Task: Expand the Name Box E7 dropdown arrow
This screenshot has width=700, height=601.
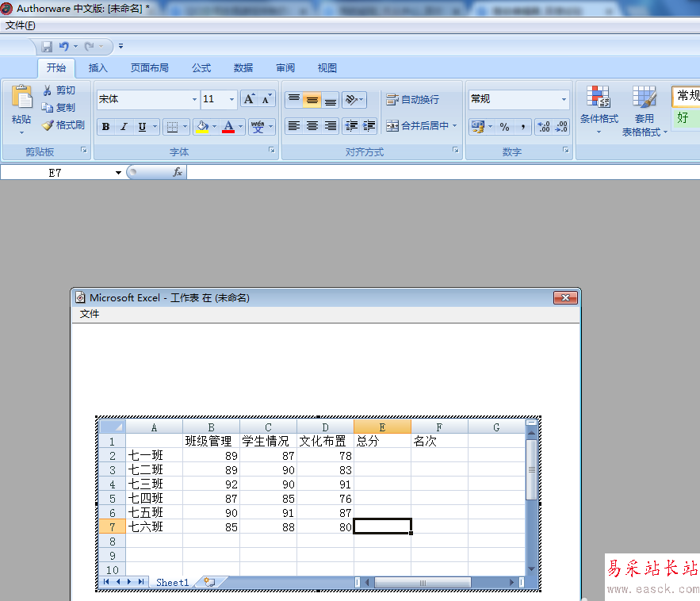Action: pyautogui.click(x=118, y=173)
